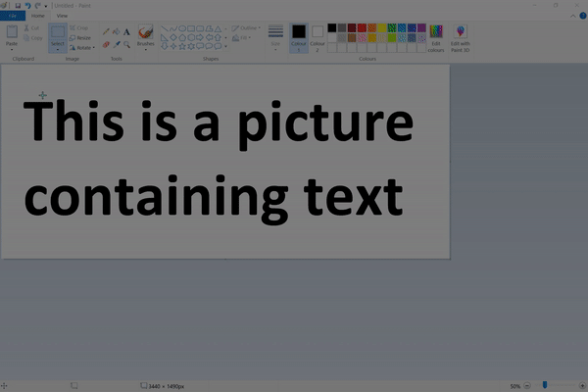The height and width of the screenshot is (392, 588).
Task: Select the Pencil tool
Action: coord(106,32)
